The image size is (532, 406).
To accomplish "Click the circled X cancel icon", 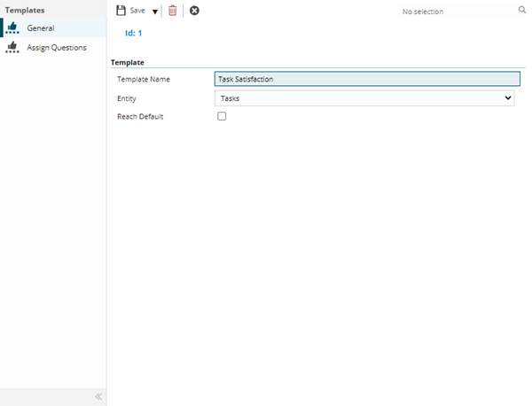I will click(x=194, y=11).
